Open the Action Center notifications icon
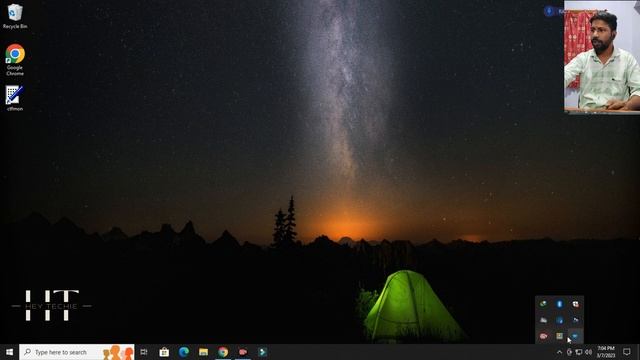The image size is (640, 360). pos(627,352)
